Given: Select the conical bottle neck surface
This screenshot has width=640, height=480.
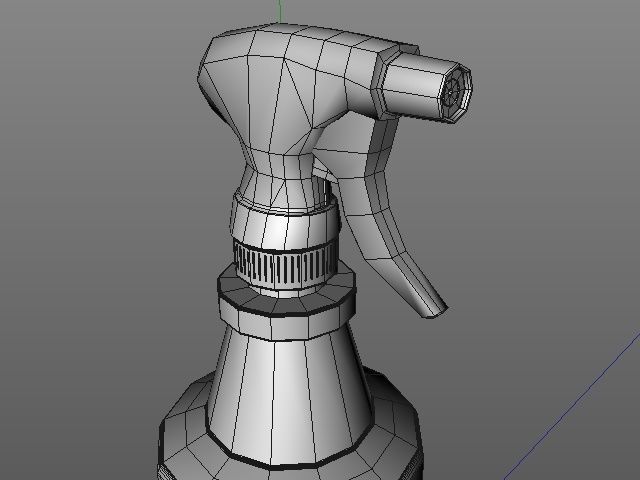Looking at the screenshot, I should click(288, 396).
